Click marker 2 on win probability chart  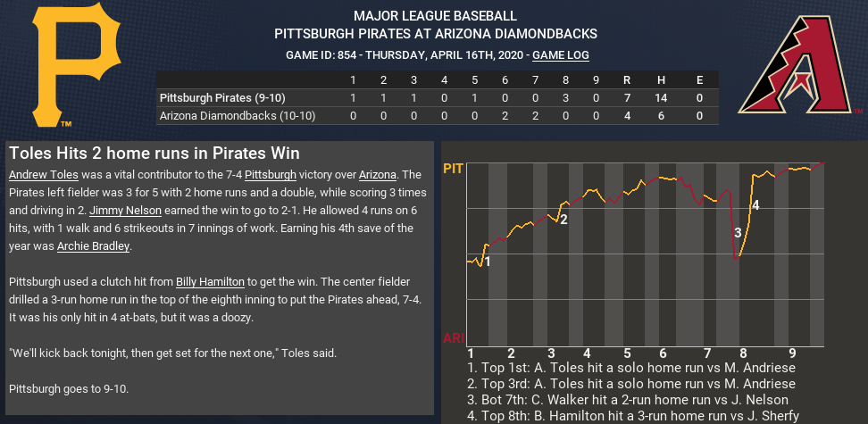[x=563, y=219]
